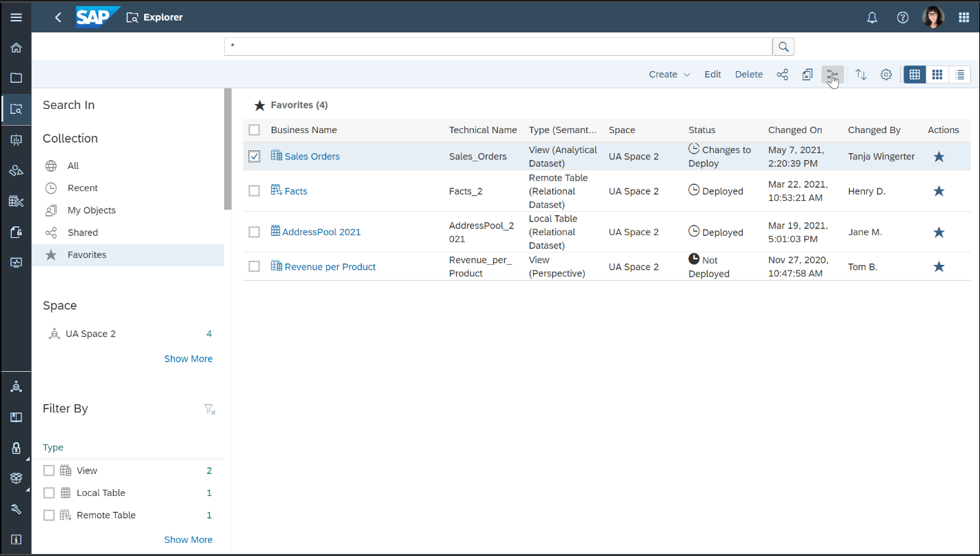980x556 pixels.
Task: Select the Recent collection
Action: (x=83, y=188)
